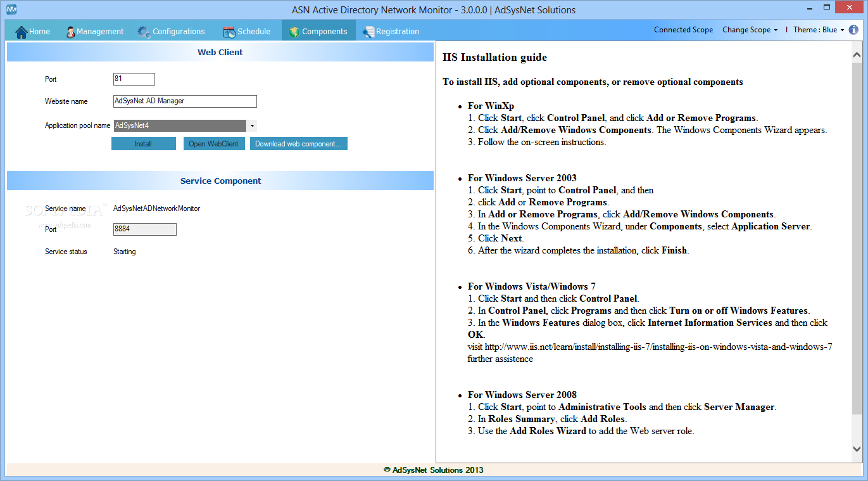
Task: Click the Service Component Port 8884 field
Action: click(x=144, y=229)
